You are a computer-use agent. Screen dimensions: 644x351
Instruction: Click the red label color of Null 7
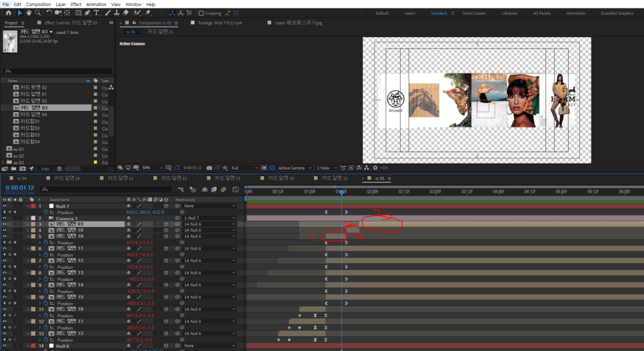33,206
